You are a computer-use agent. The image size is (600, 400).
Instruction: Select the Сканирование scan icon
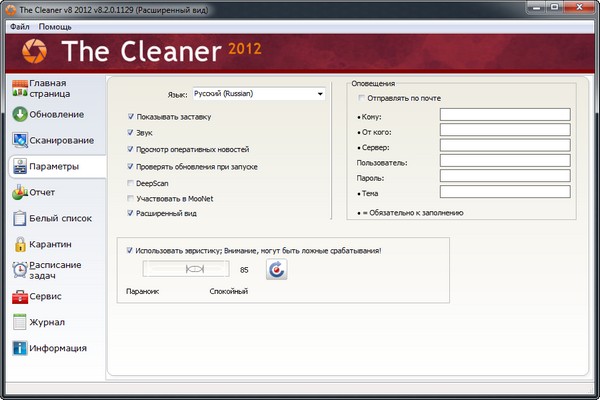click(19, 140)
